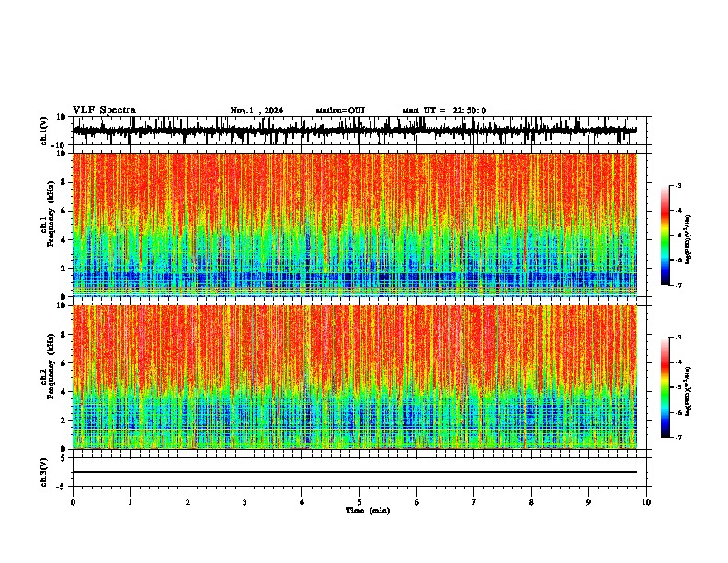728x563 pixels.
Task: Click the "VLF Spectra" plot title
Action: (104, 109)
